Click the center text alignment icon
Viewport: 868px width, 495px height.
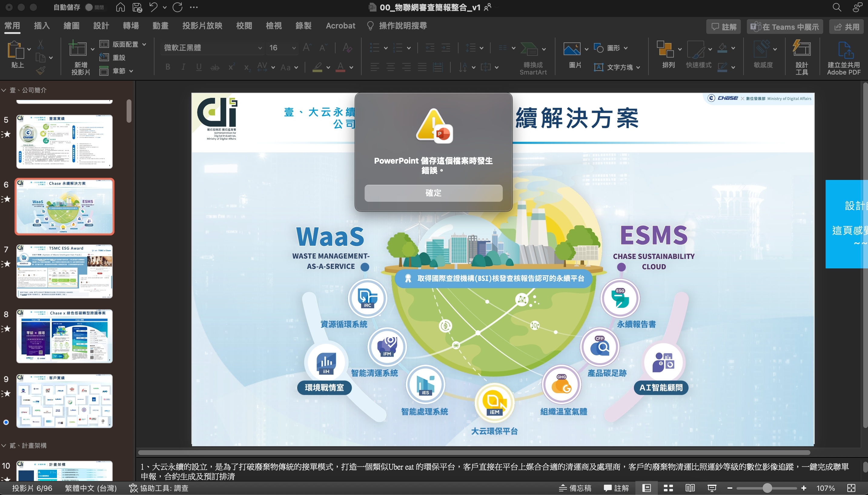click(390, 67)
